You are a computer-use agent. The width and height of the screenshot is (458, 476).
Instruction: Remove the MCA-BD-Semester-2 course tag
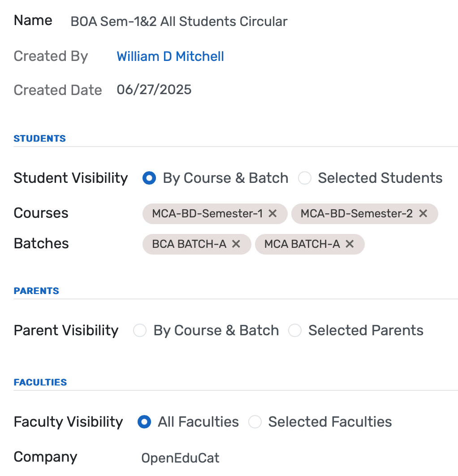423,214
